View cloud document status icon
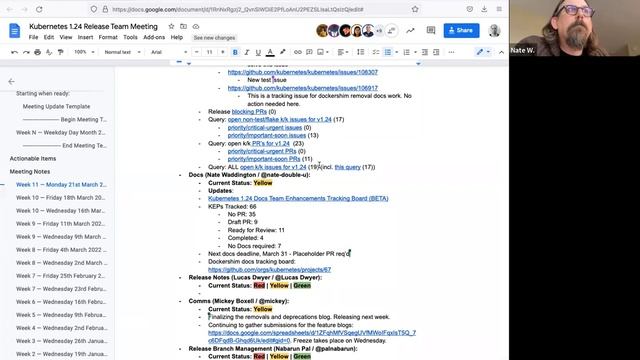The image size is (640, 360). click(196, 27)
